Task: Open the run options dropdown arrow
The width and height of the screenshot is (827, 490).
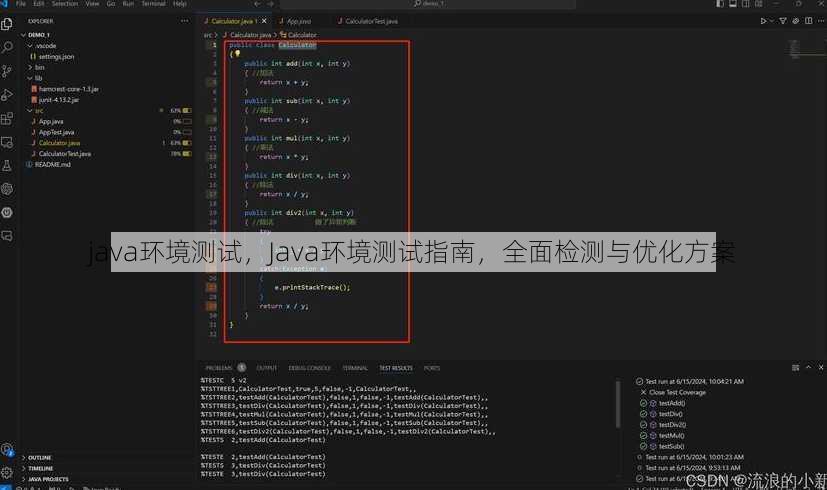Action: tap(771, 21)
